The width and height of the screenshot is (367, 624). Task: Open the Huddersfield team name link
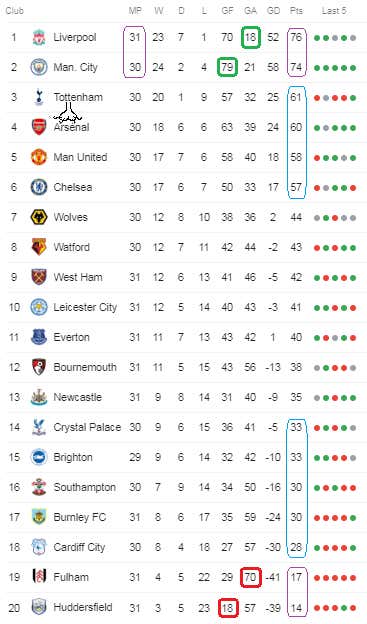(x=83, y=607)
